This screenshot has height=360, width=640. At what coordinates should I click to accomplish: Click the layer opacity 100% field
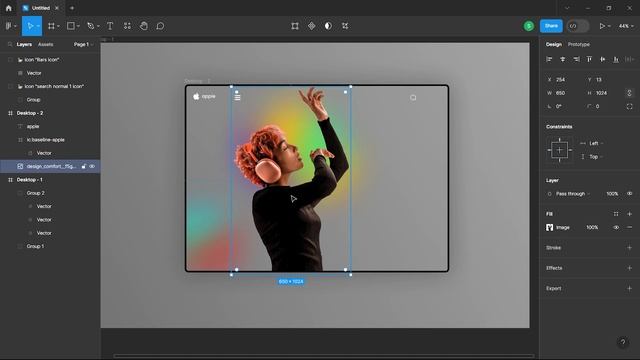point(612,193)
